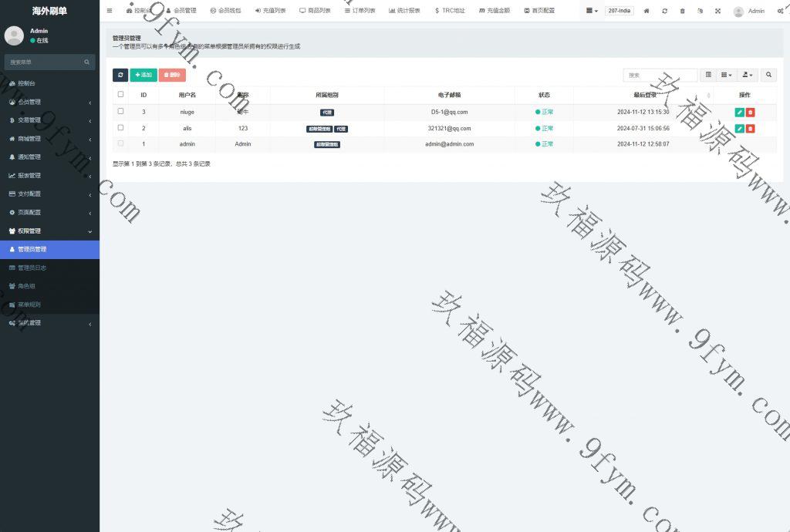Click the table search magnifier button
This screenshot has width=790, height=532.
[768, 75]
